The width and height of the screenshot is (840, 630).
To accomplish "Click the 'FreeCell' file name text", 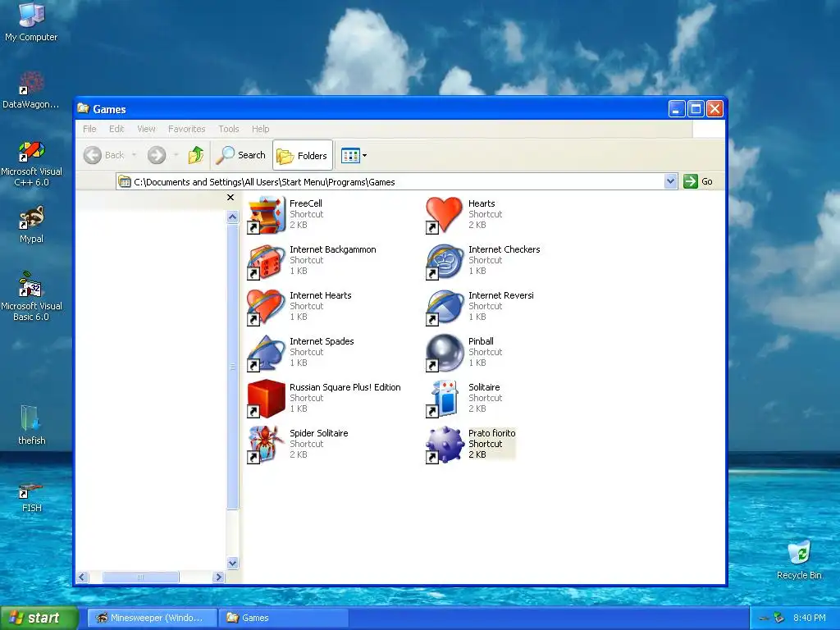I will click(305, 203).
